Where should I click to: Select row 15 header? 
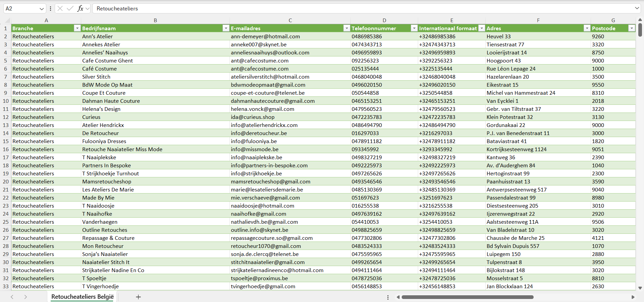tap(6, 141)
